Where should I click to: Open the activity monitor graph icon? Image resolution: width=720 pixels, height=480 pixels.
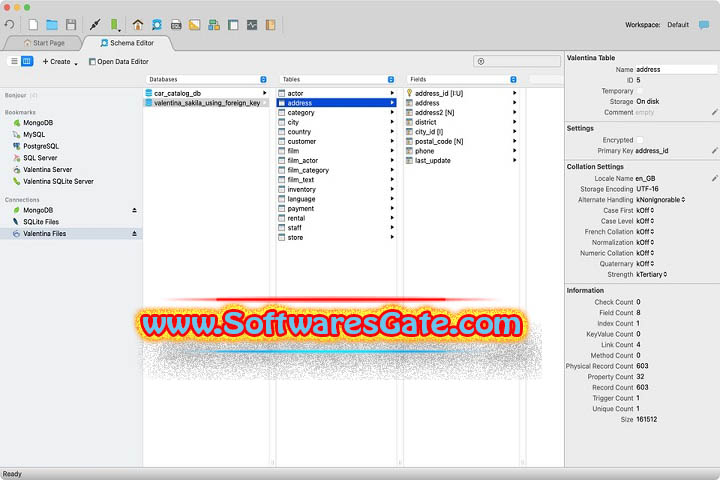(252, 24)
